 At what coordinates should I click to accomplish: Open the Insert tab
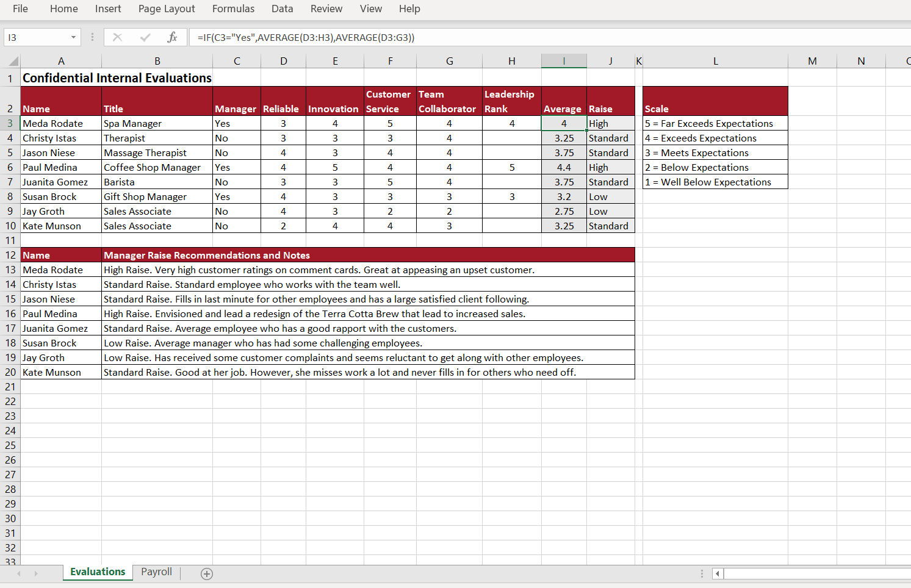point(108,9)
